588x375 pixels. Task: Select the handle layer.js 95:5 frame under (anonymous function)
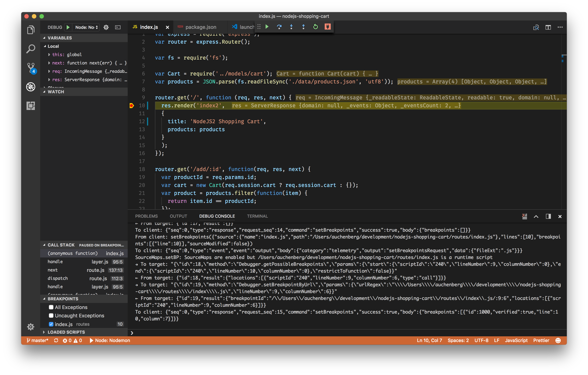(84, 262)
